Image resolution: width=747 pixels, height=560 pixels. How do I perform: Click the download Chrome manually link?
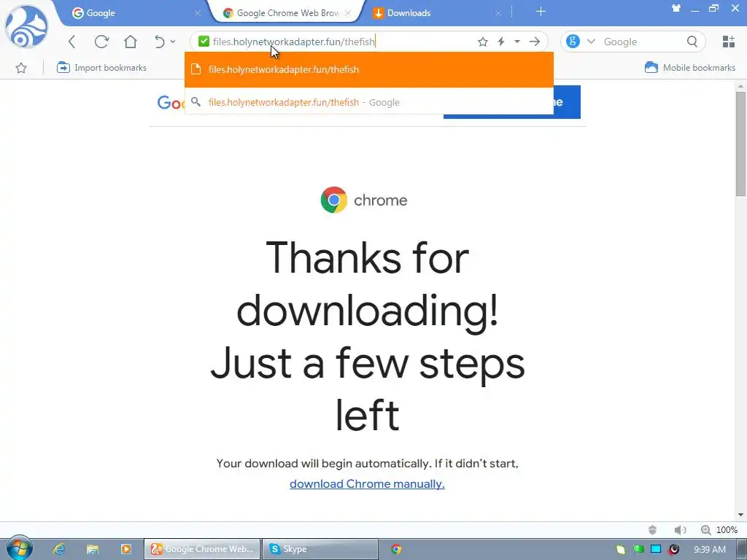(367, 484)
